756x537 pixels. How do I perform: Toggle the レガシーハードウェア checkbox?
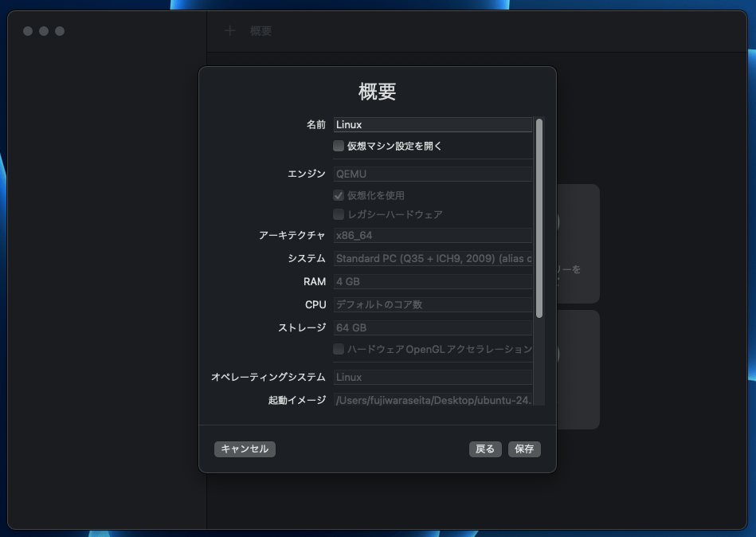point(339,214)
